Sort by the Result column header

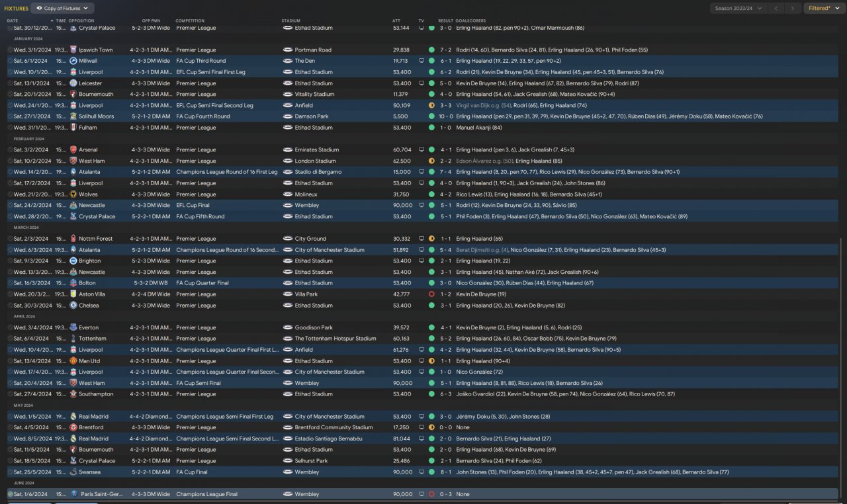pos(445,21)
